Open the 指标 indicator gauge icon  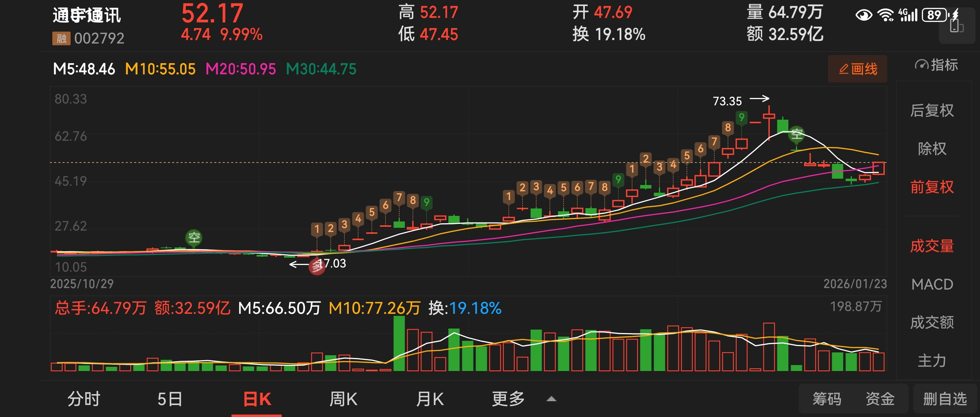(922, 65)
